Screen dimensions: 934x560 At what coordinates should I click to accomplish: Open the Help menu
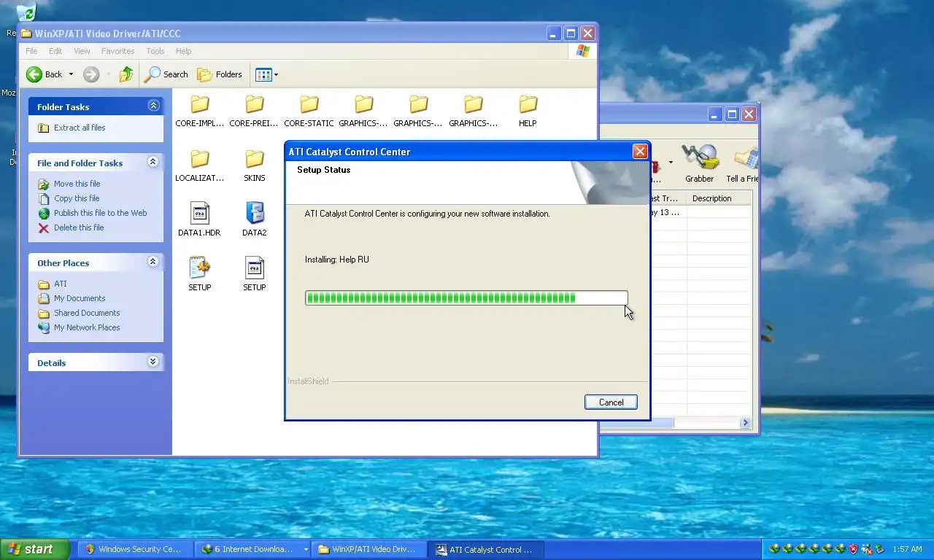click(184, 51)
